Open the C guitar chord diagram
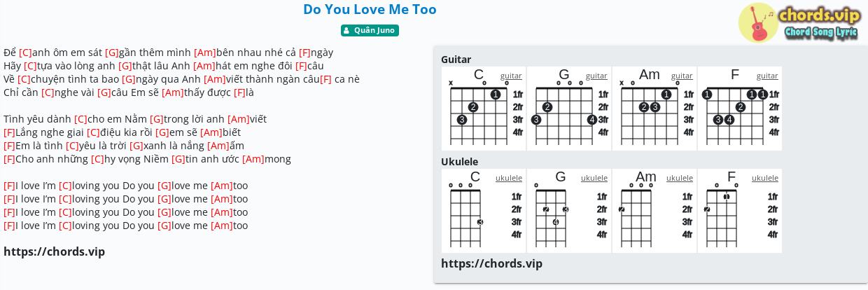868x290 pixels. pyautogui.click(x=484, y=109)
